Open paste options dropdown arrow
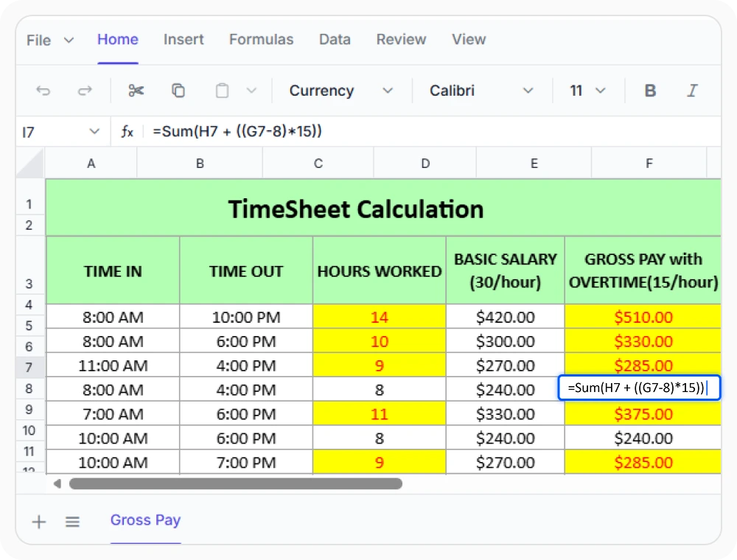 point(252,90)
